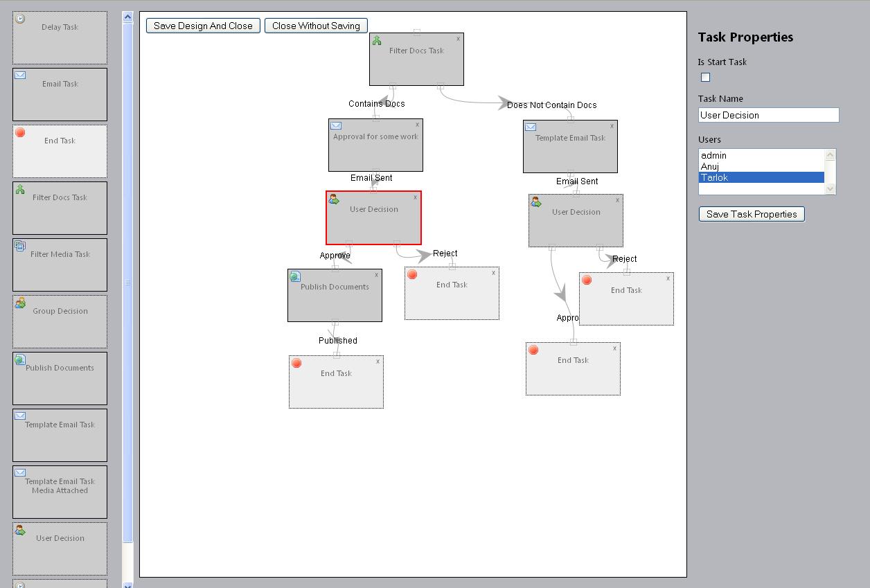Select admin in the Users list

point(761,156)
